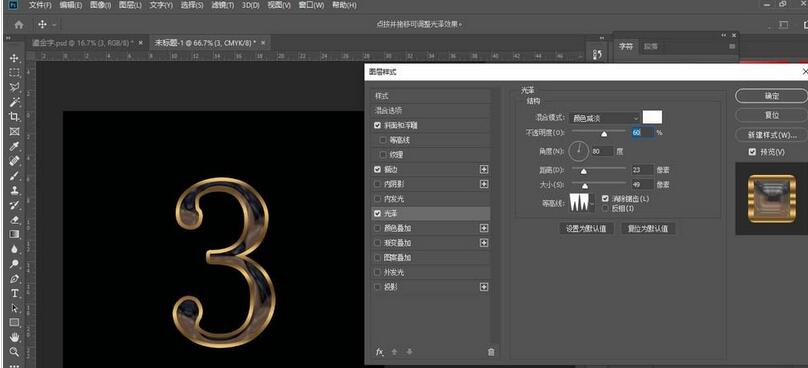Uncheck the 光泽 effect checkbox
Screen dimensions: 808x368
click(x=378, y=213)
